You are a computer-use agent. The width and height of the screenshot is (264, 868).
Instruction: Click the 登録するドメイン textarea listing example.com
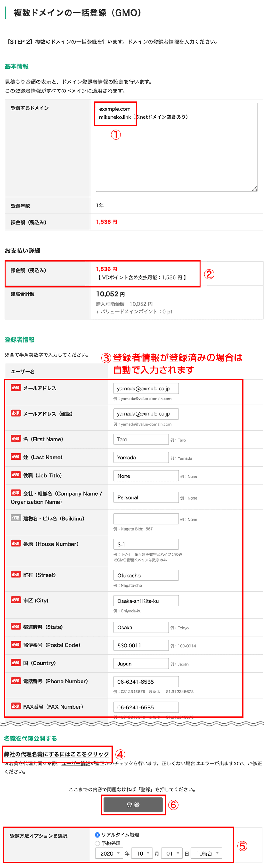(176, 147)
